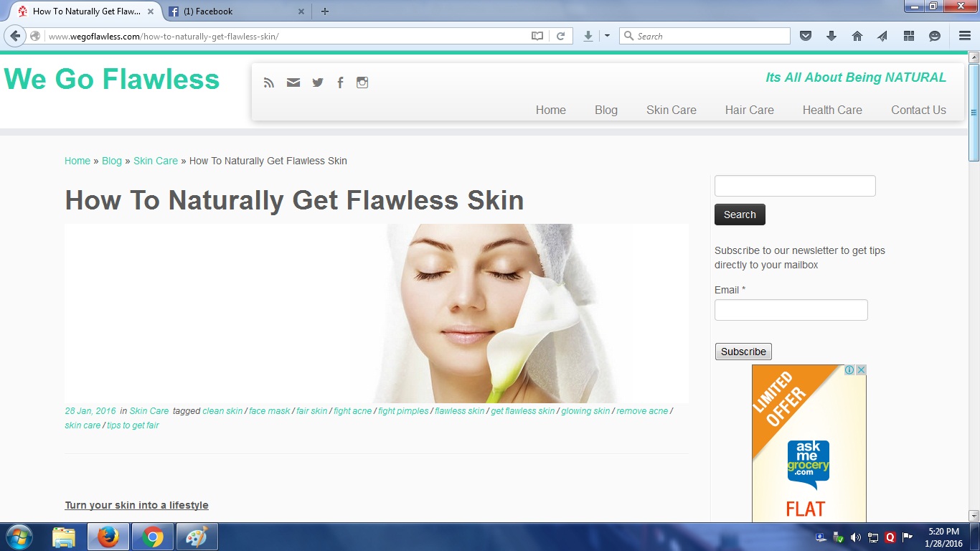Click the email envelope icon in header
Image resolution: width=980 pixels, height=551 pixels.
[x=293, y=83]
